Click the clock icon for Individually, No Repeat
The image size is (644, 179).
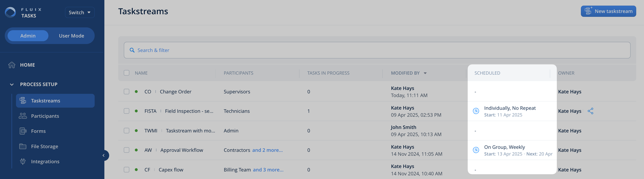[x=476, y=111]
